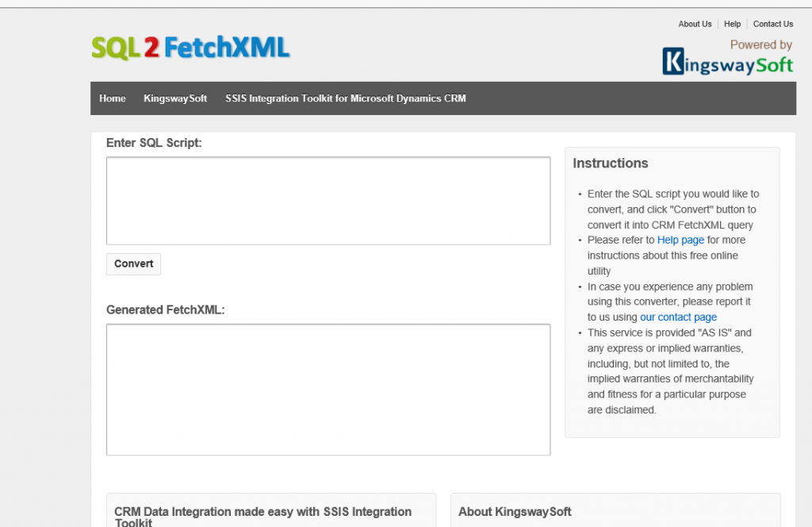Open SSIS Integration Toolkit for Microsoft Dynamics CRM

pos(345,98)
